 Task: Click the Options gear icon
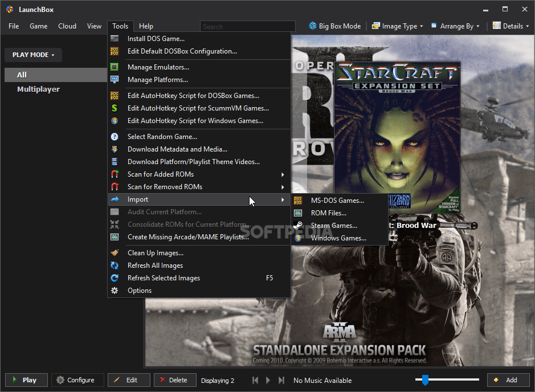pos(115,291)
